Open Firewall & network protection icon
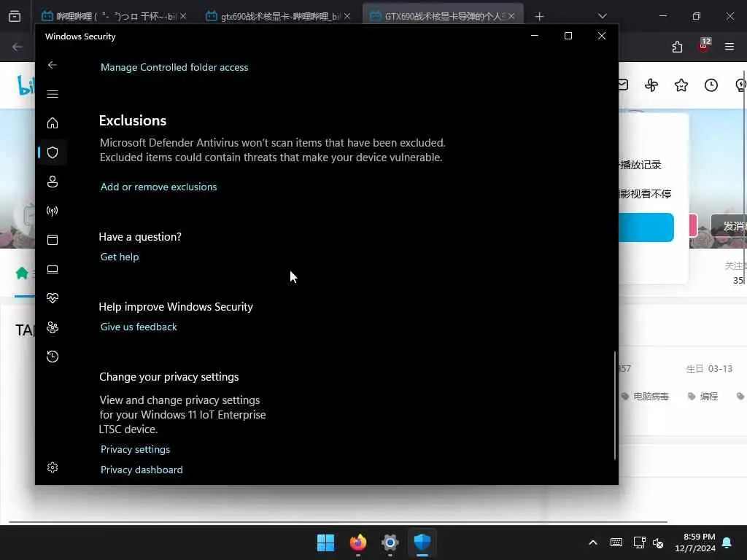The width and height of the screenshot is (747, 560). [53, 211]
